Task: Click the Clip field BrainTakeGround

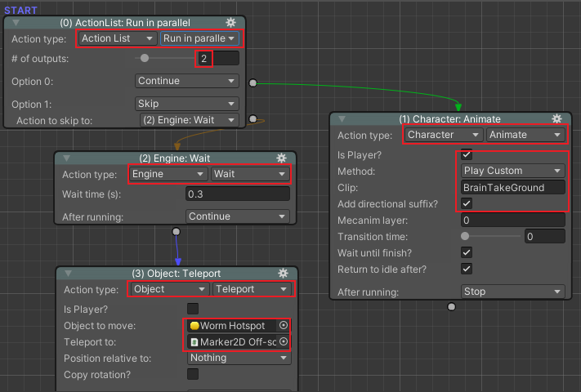Action: tap(512, 187)
